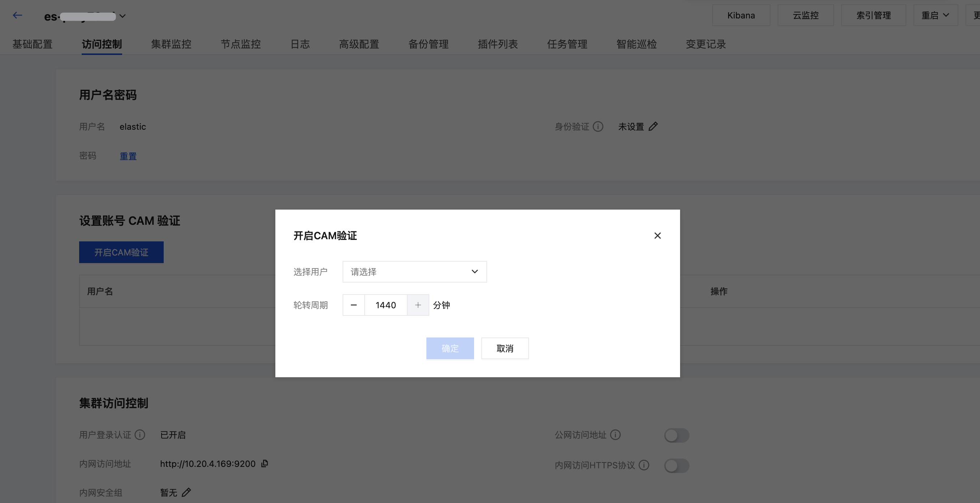Screen dimensions: 980x503
Task: Toggle the 内网访问HTTPS协议 switch
Action: [x=676, y=466]
